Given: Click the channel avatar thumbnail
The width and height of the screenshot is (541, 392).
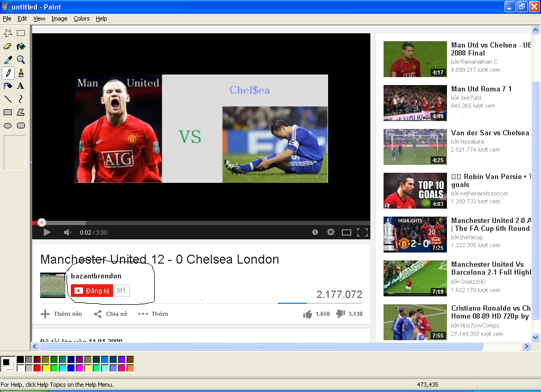Looking at the screenshot, I should 53,285.
